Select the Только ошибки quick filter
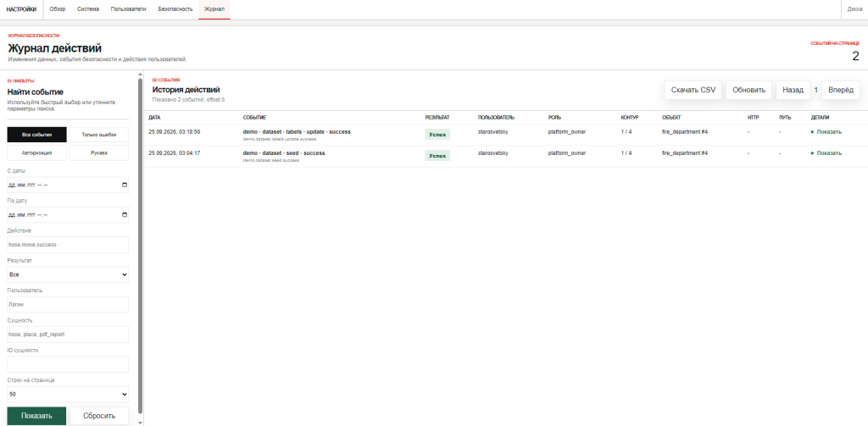Screen dimensions: 868x426 pyautogui.click(x=99, y=135)
